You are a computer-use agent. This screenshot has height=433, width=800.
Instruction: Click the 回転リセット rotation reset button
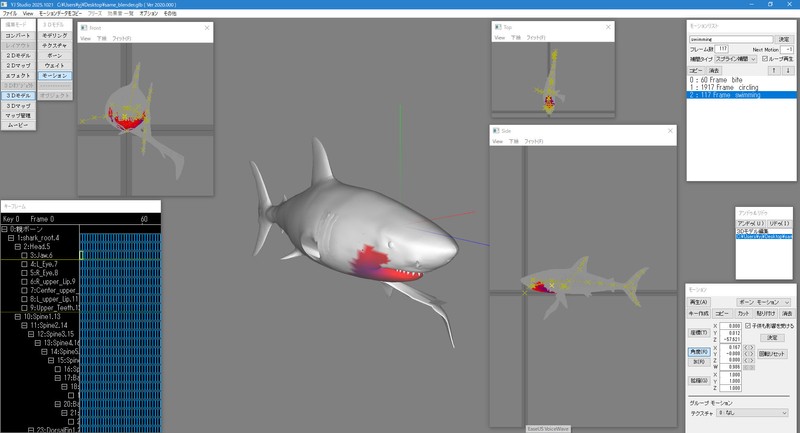pos(773,354)
